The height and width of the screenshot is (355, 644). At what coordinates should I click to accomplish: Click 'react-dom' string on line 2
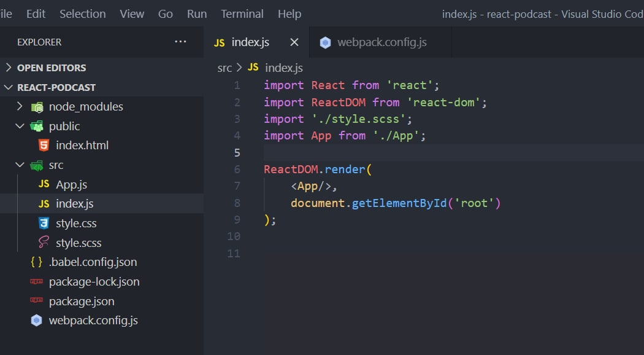coord(443,103)
